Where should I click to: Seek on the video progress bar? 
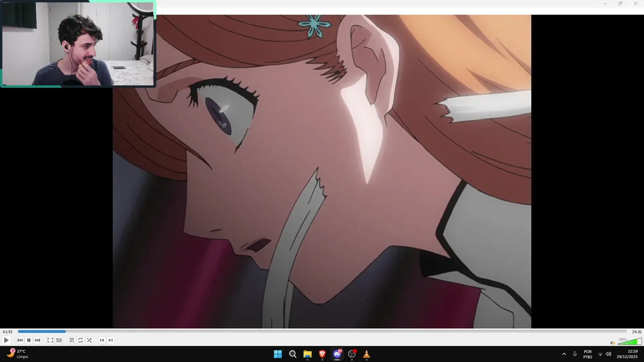tap(322, 331)
